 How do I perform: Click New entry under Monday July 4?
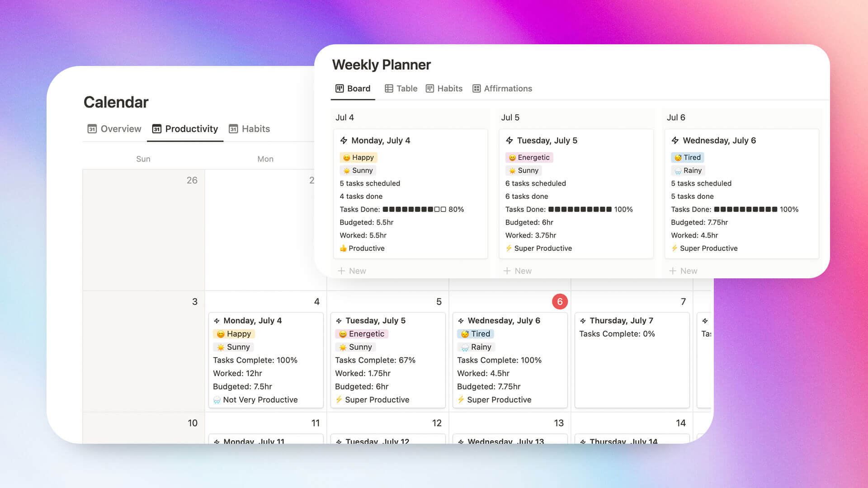352,271
